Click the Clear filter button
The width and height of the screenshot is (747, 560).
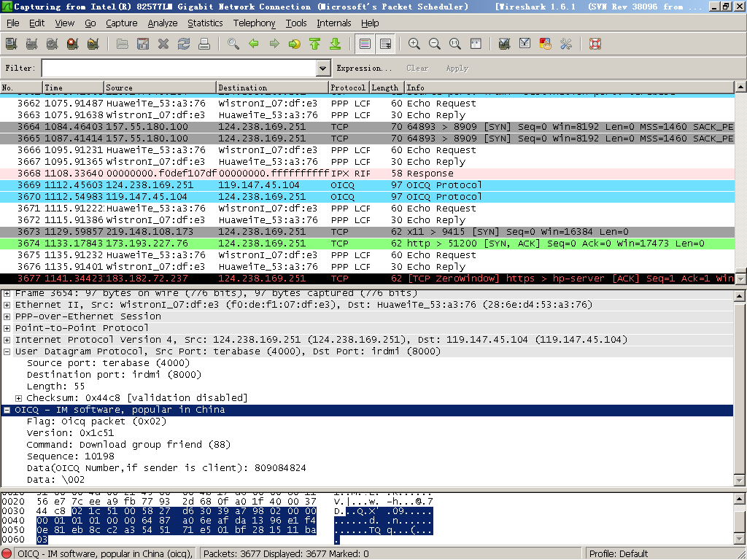tap(417, 68)
